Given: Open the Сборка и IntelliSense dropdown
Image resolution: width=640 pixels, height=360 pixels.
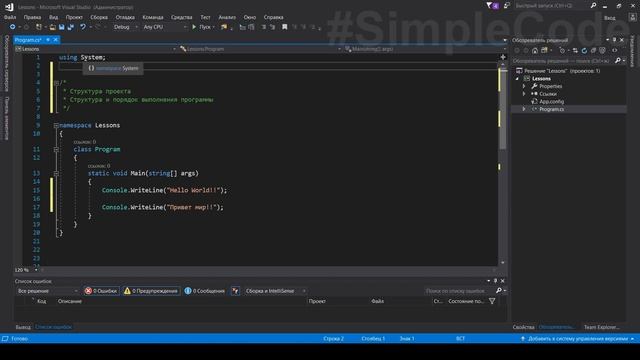Looking at the screenshot, I should pos(275,291).
